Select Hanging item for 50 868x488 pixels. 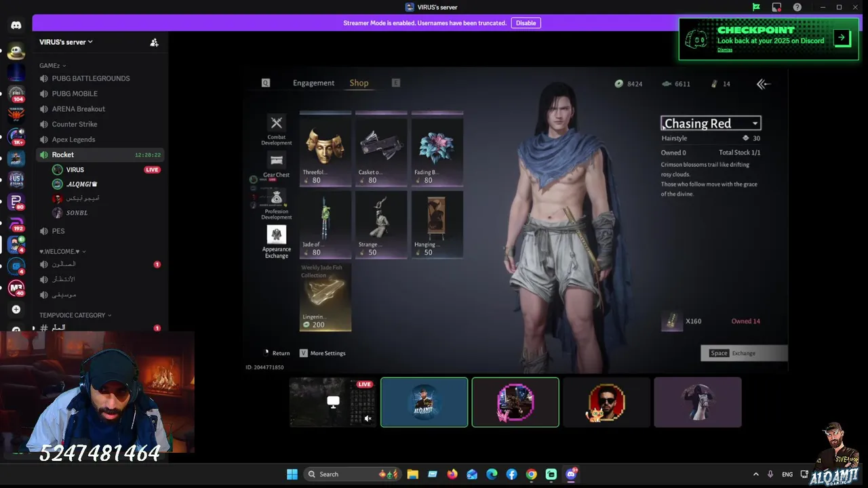437,224
